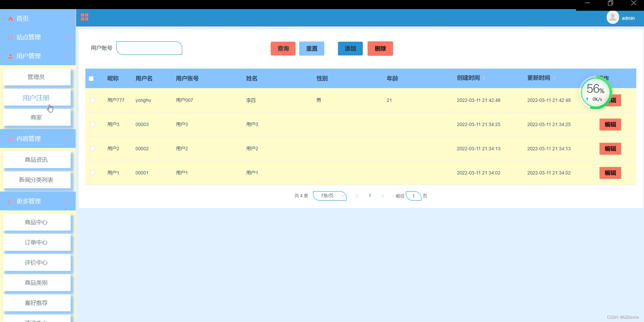Go to next page arrow
This screenshot has width=644, height=322.
383,196
